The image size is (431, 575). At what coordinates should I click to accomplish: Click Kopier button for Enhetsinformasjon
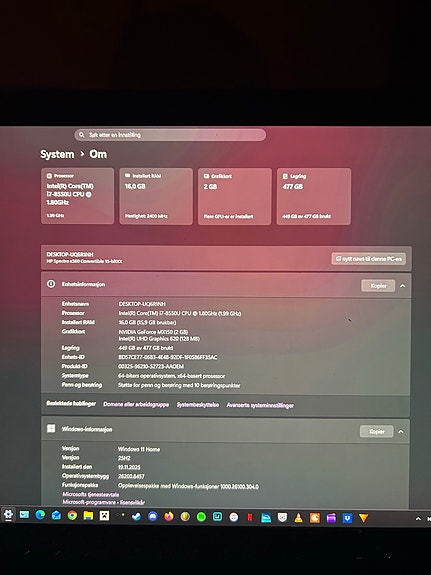378,286
